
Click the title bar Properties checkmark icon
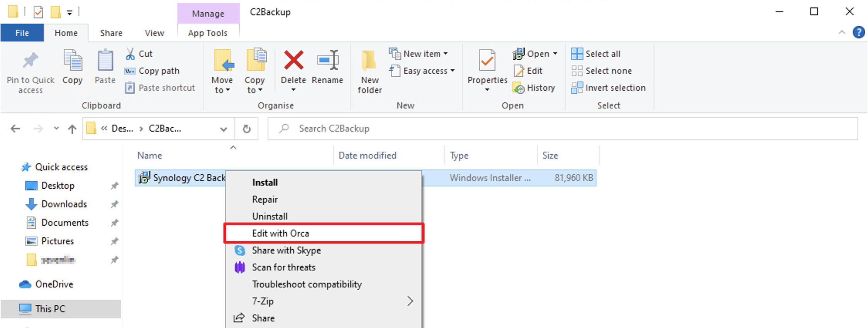38,12
